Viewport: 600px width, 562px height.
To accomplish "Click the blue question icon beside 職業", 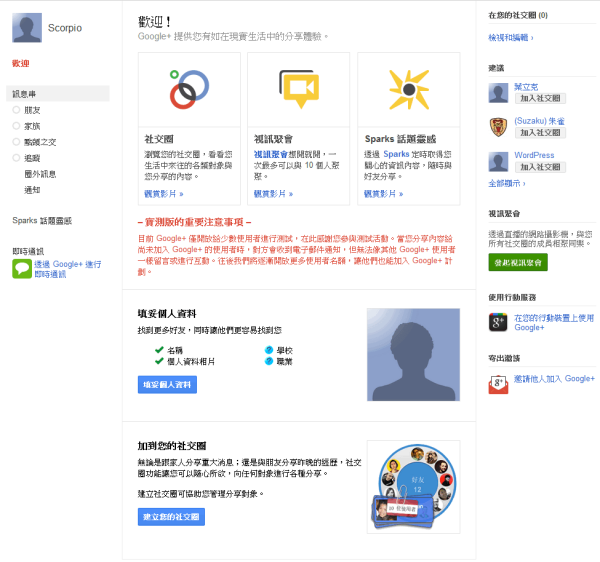I will pos(269,361).
